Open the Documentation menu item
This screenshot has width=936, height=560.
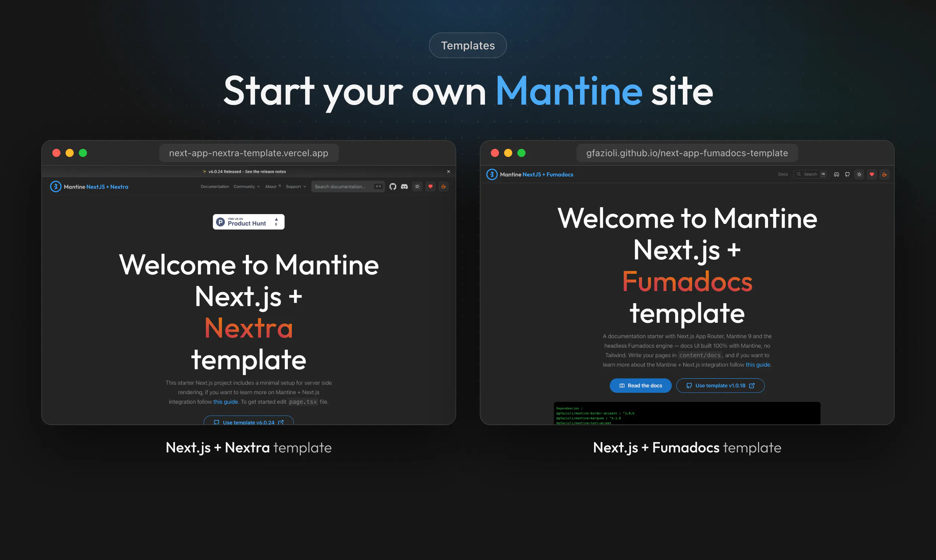pos(215,186)
